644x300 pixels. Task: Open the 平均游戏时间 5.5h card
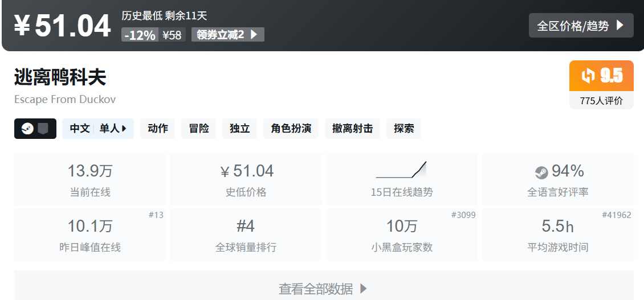coord(558,235)
